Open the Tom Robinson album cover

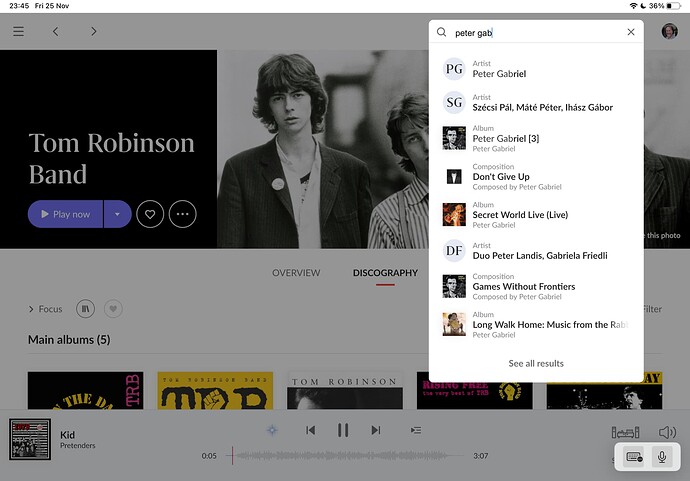click(x=345, y=391)
